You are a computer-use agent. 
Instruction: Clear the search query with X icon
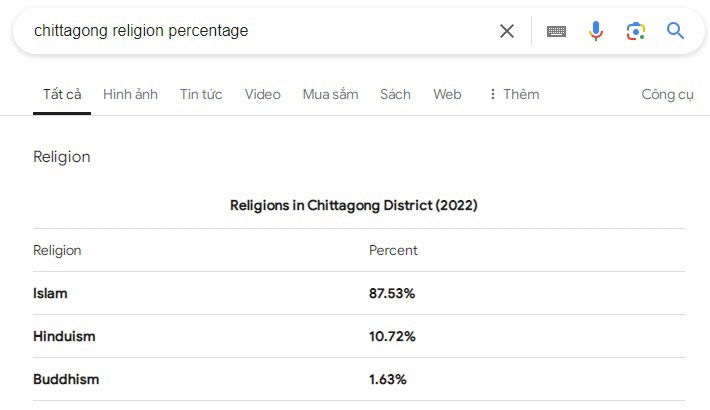[507, 31]
